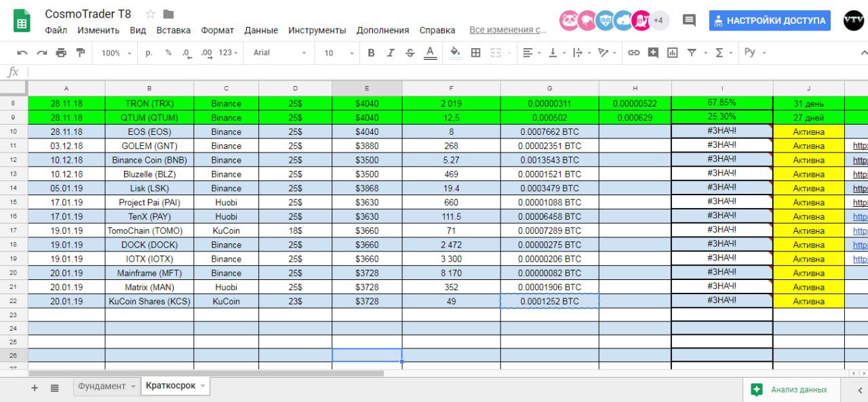Open the Вид menu

tap(138, 31)
